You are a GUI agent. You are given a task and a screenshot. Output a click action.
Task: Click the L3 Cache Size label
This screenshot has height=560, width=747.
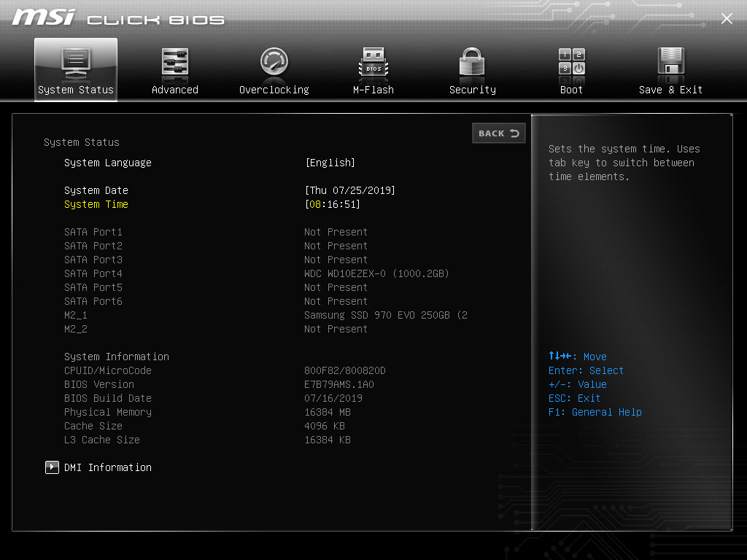pyautogui.click(x=102, y=440)
